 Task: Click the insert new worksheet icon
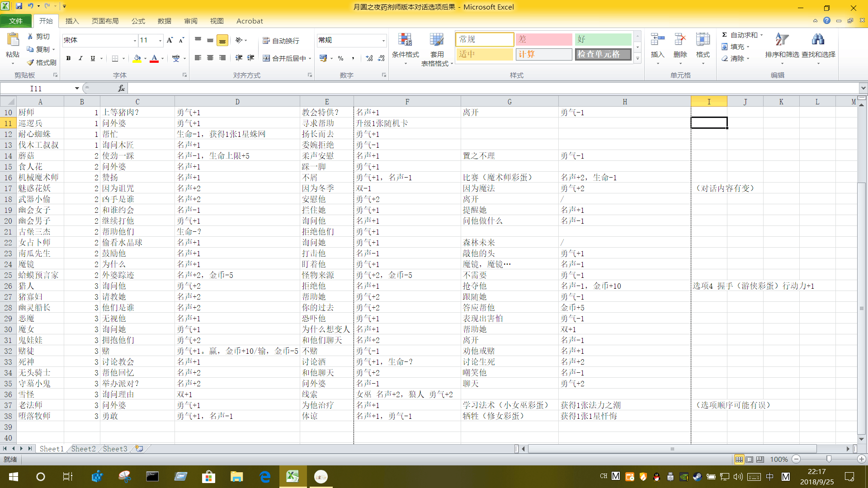[x=139, y=449]
